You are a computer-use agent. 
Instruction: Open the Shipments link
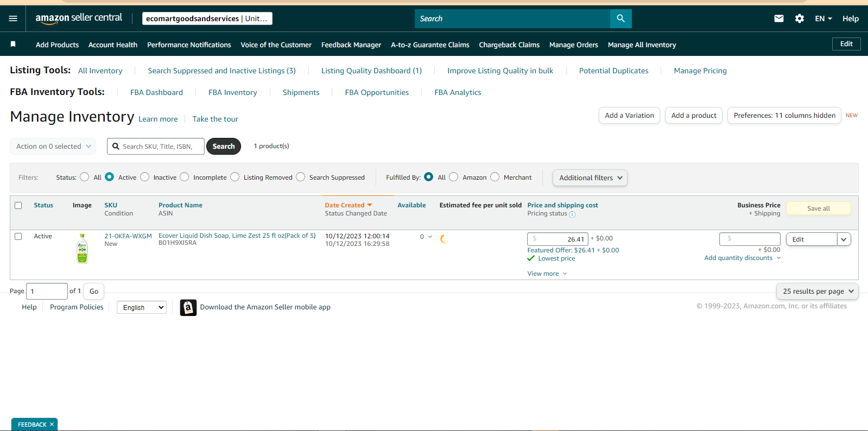click(x=301, y=93)
